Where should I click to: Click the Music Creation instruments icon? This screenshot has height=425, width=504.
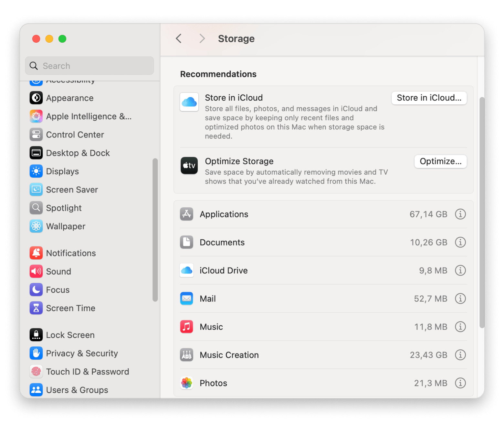[x=187, y=355]
